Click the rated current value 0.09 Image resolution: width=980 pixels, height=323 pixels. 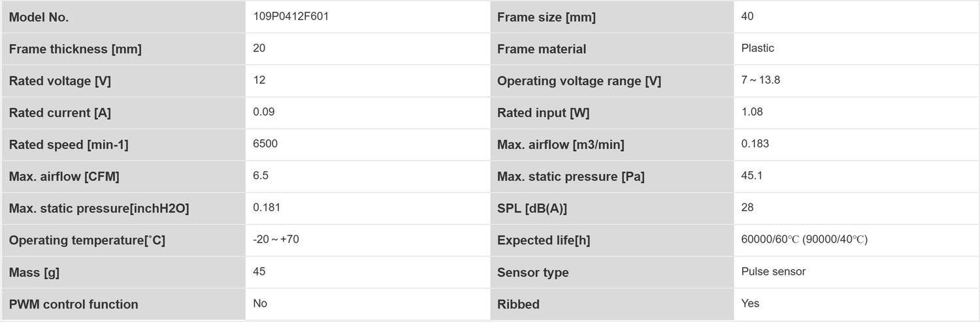coord(264,112)
